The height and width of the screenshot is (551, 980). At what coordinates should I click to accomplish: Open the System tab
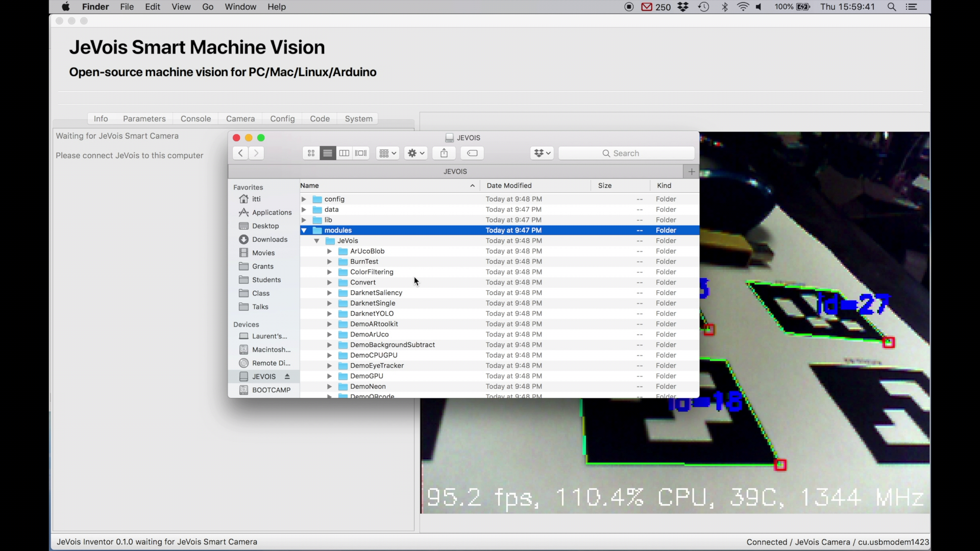(x=359, y=119)
